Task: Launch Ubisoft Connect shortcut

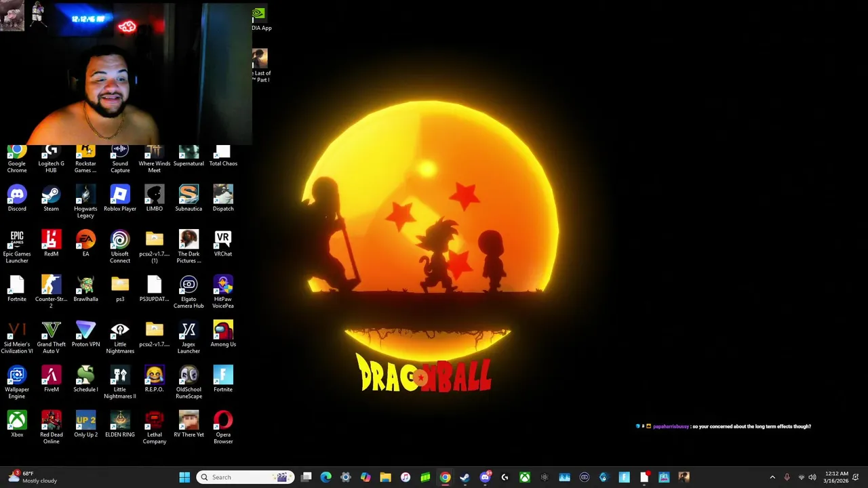Action: [120, 247]
